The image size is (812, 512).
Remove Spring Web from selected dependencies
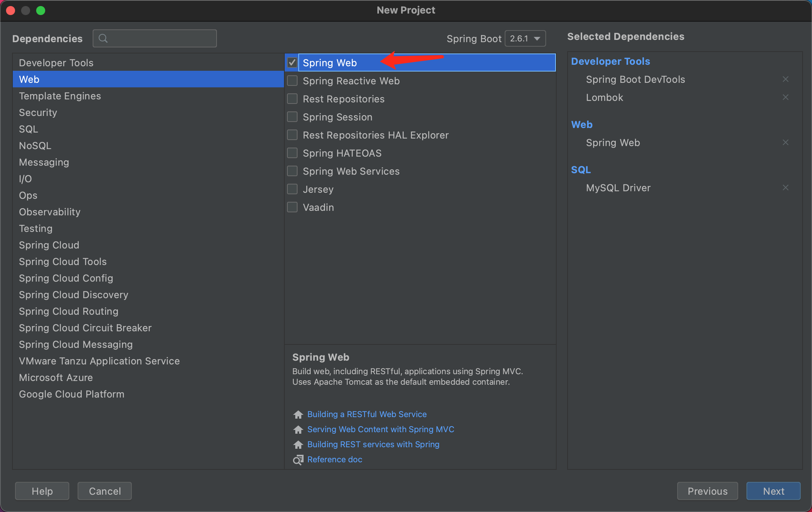[x=785, y=142]
